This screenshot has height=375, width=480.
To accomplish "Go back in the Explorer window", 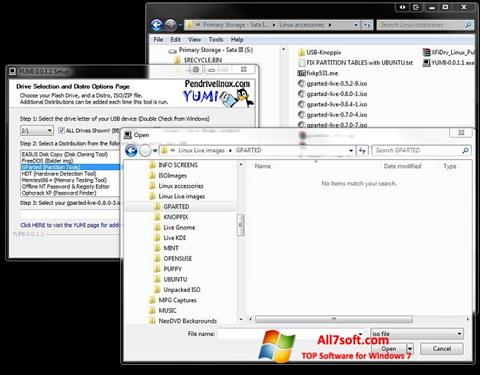I will tap(157, 25).
